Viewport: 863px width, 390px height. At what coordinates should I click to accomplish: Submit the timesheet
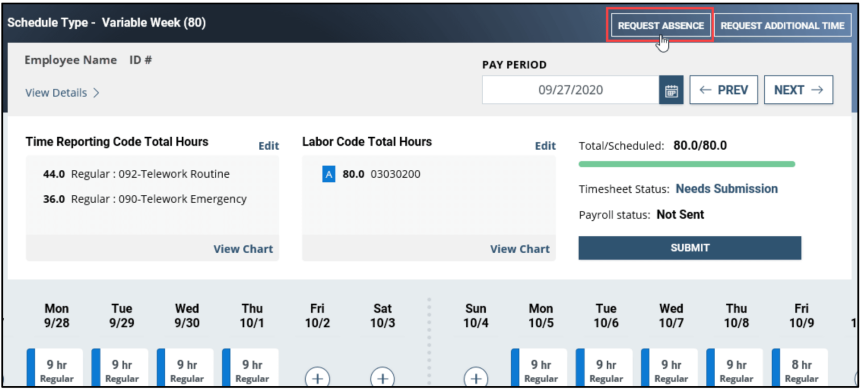tap(690, 248)
